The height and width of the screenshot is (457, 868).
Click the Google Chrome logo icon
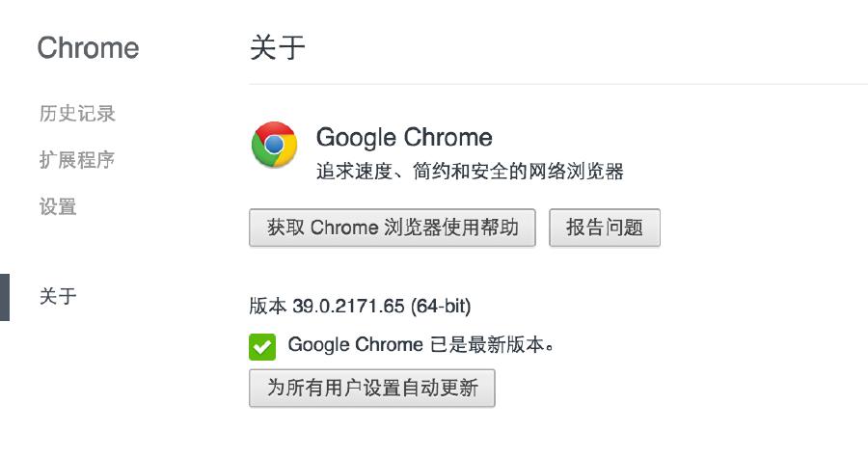274,145
